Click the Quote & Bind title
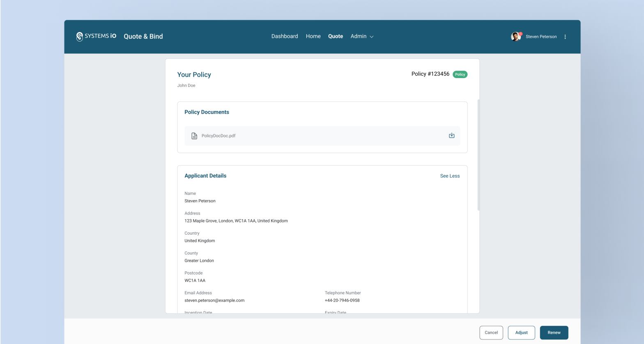The width and height of the screenshot is (644, 344). 143,36
